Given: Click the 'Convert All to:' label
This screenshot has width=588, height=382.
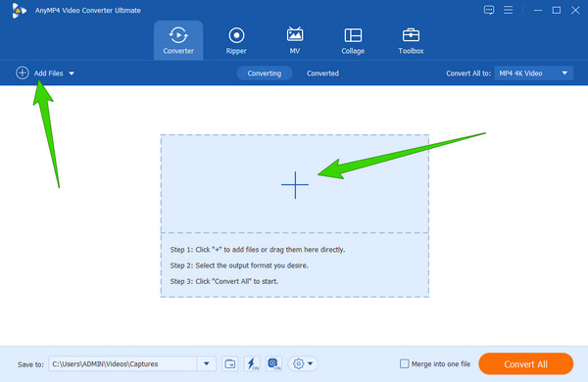Looking at the screenshot, I should (468, 73).
